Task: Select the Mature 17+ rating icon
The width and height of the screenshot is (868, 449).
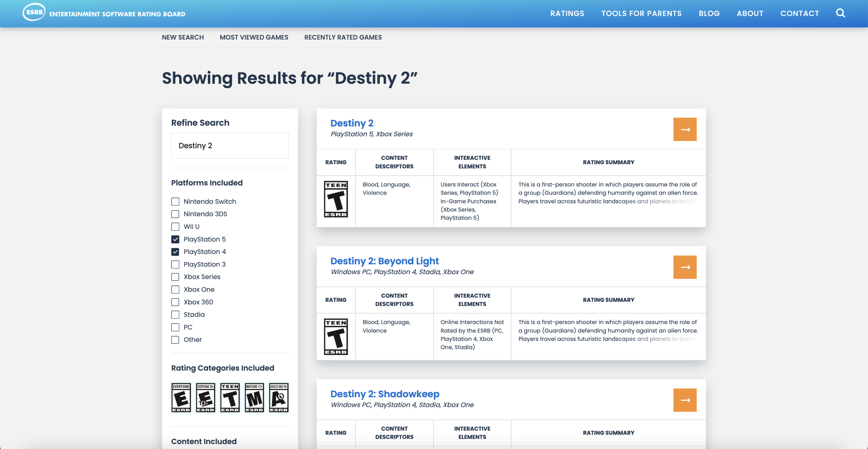Action: [254, 398]
